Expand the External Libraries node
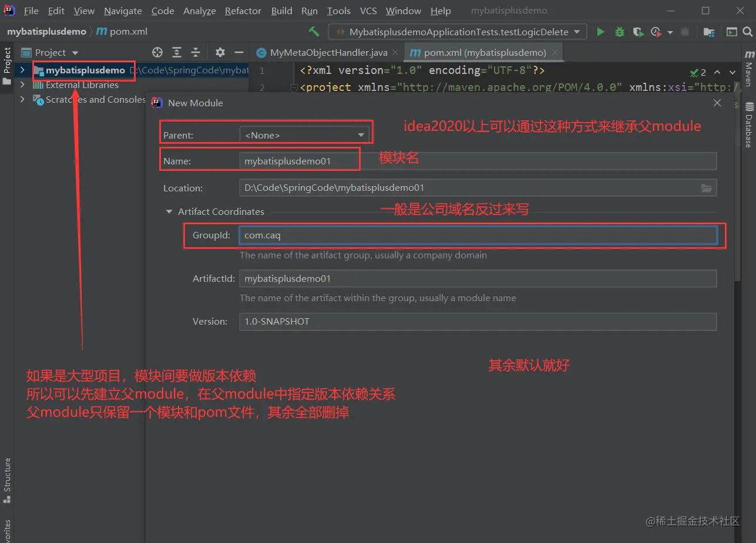The image size is (756, 543). tap(22, 85)
